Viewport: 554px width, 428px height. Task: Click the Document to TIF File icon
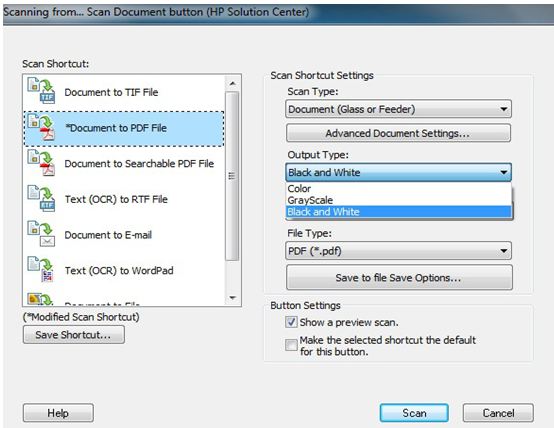(x=41, y=91)
